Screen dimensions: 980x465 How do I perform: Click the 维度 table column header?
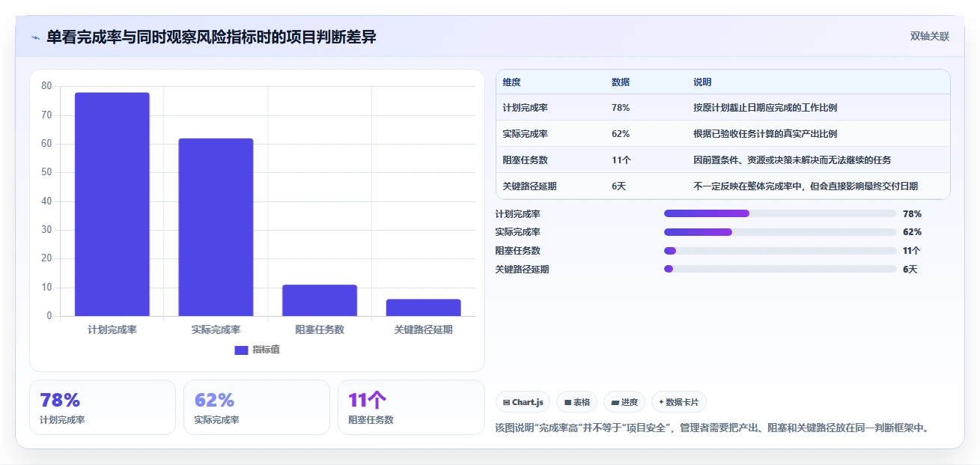tap(512, 82)
